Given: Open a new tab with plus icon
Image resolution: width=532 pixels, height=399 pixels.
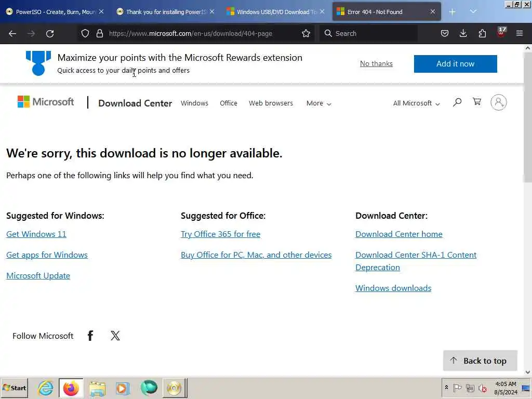Looking at the screenshot, I should pos(453,12).
